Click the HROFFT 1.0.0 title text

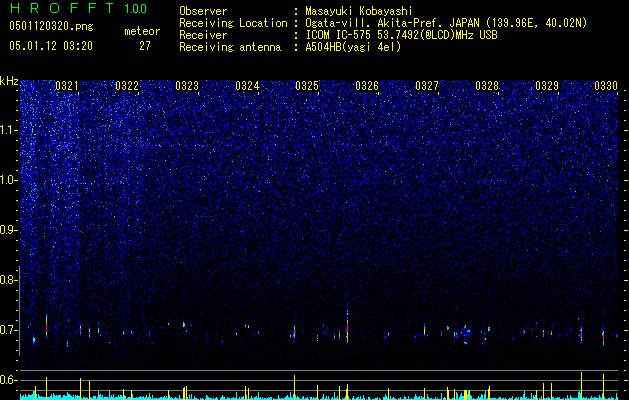[78, 8]
